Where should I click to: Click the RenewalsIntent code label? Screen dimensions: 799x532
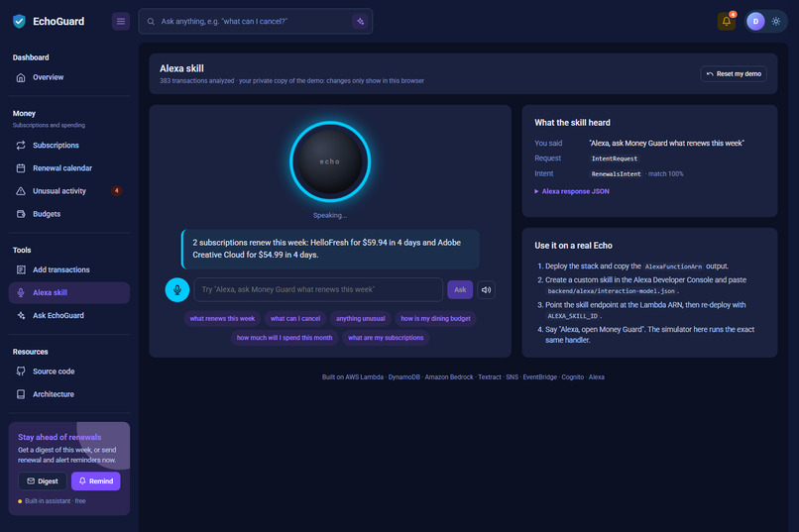(x=616, y=174)
